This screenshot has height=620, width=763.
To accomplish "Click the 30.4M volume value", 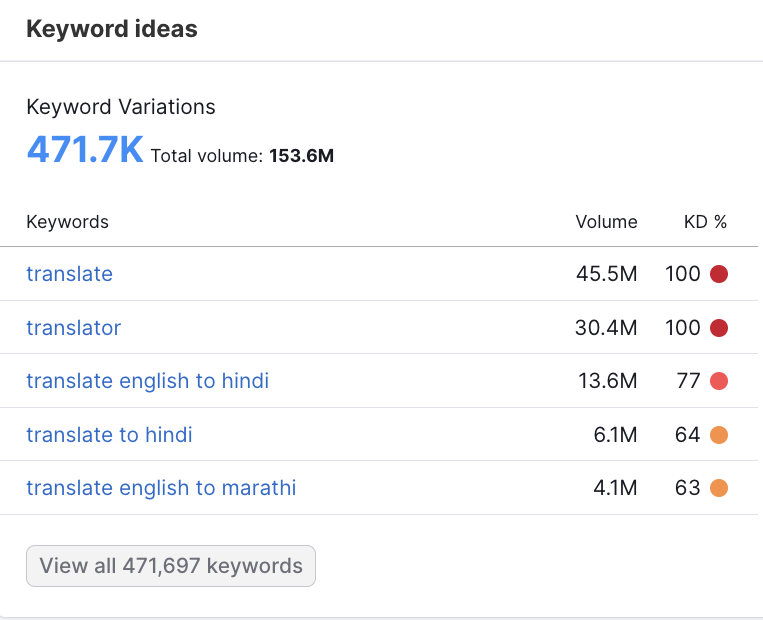I will [x=606, y=328].
